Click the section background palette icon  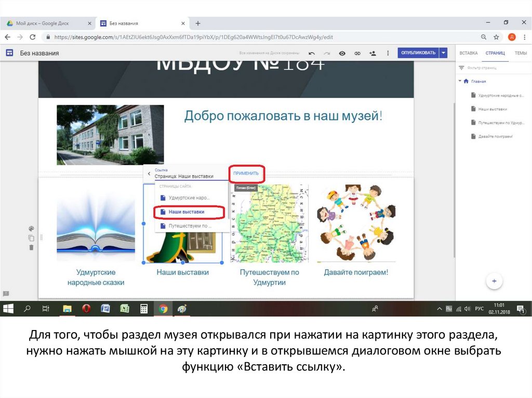click(31, 228)
